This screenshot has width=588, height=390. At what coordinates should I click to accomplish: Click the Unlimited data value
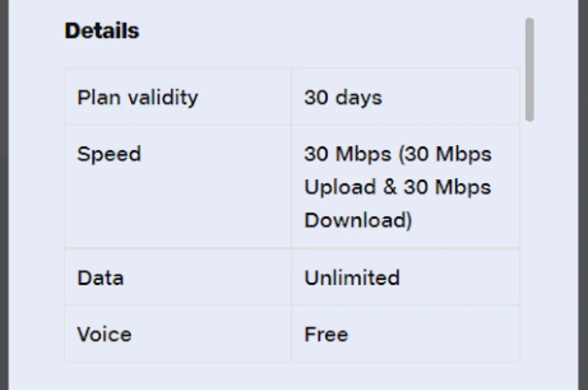point(351,278)
